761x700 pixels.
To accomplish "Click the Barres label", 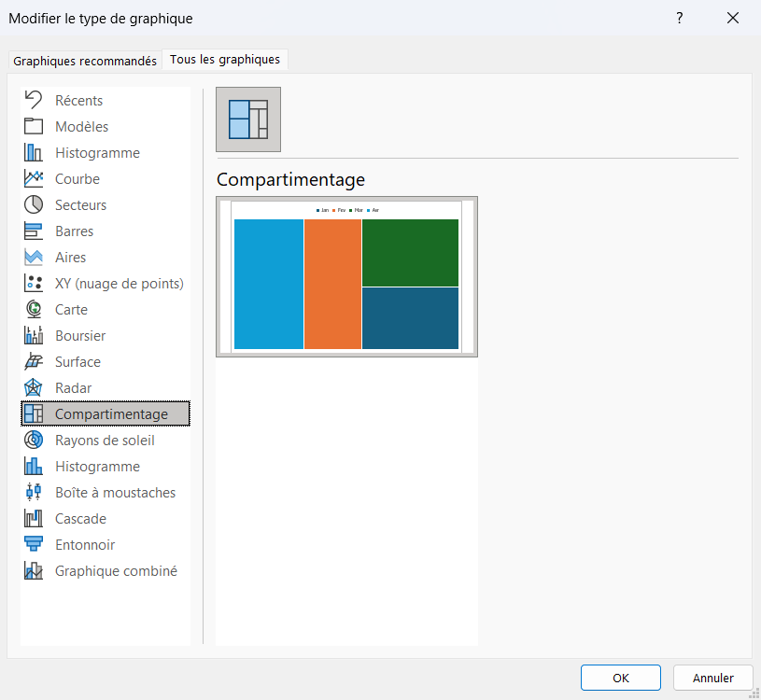I will tap(75, 231).
